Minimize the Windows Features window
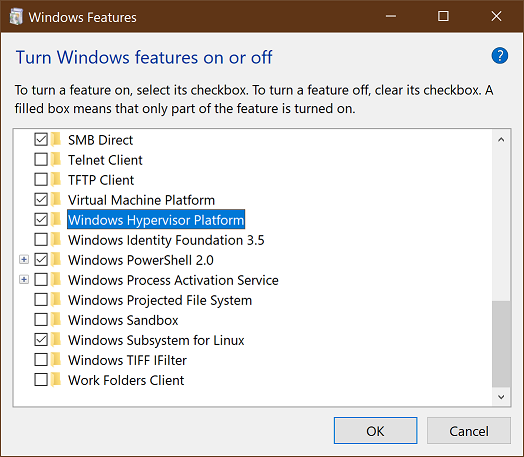Image resolution: width=524 pixels, height=457 pixels. (x=391, y=16)
